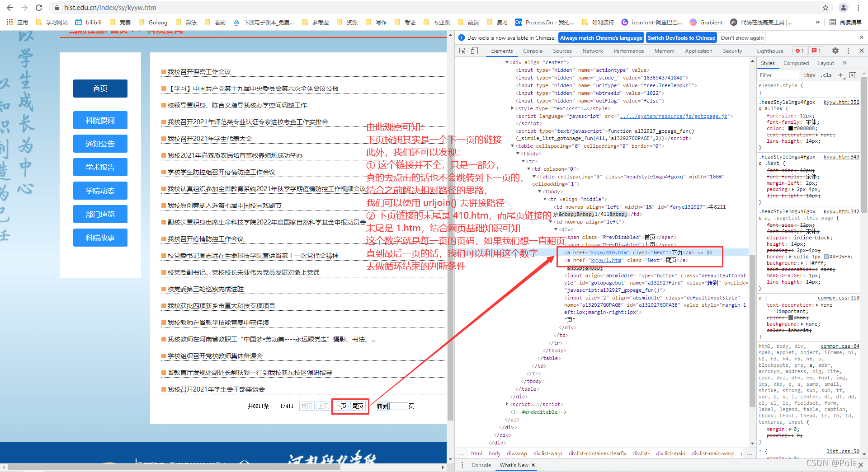The height and width of the screenshot is (472, 868).
Task: Collapse the td colspan="0" node
Action: 528,169
